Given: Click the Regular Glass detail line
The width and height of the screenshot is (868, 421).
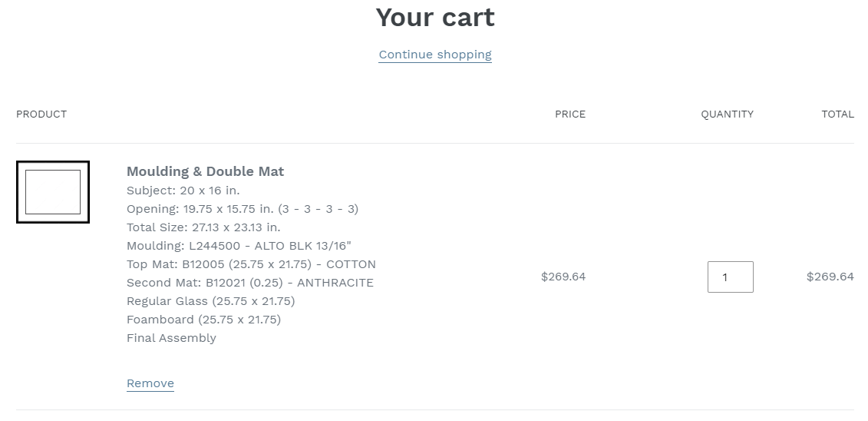Looking at the screenshot, I should tap(211, 301).
